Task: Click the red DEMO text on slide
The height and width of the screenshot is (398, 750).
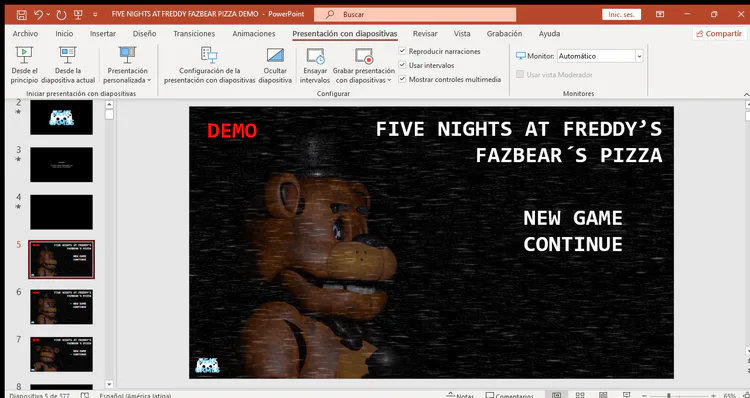Action: coord(232,131)
